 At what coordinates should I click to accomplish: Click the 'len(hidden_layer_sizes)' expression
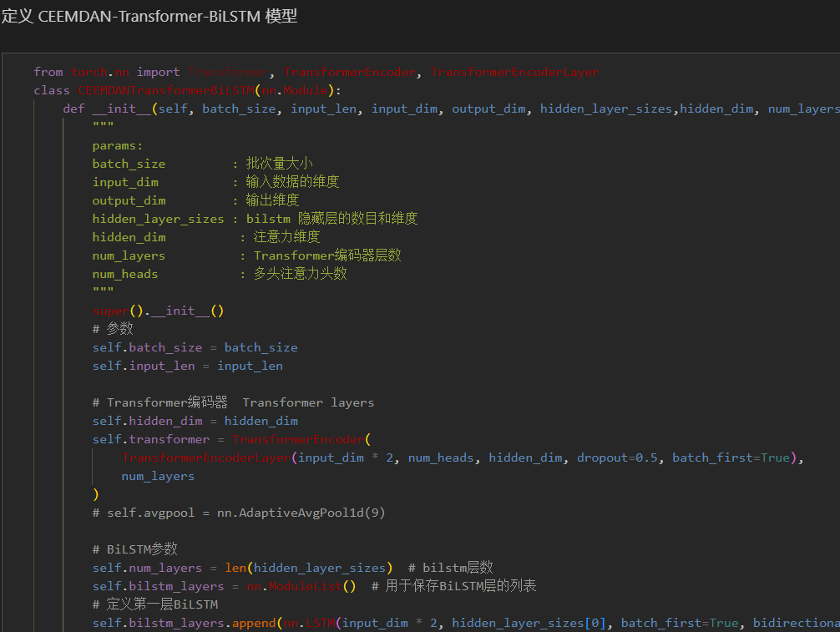[308, 568]
